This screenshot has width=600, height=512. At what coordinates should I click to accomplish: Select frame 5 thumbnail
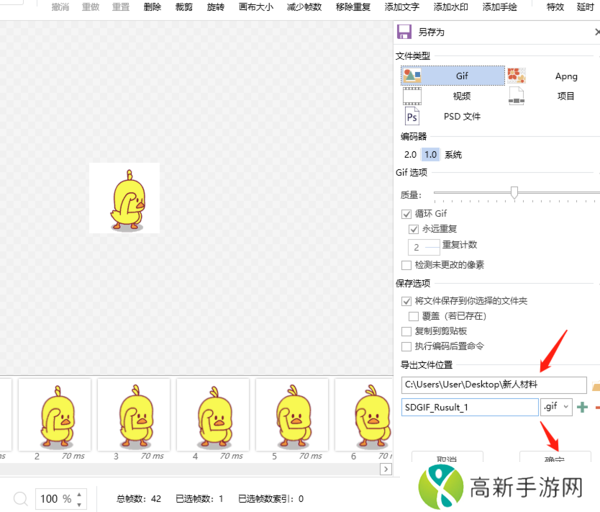click(292, 415)
